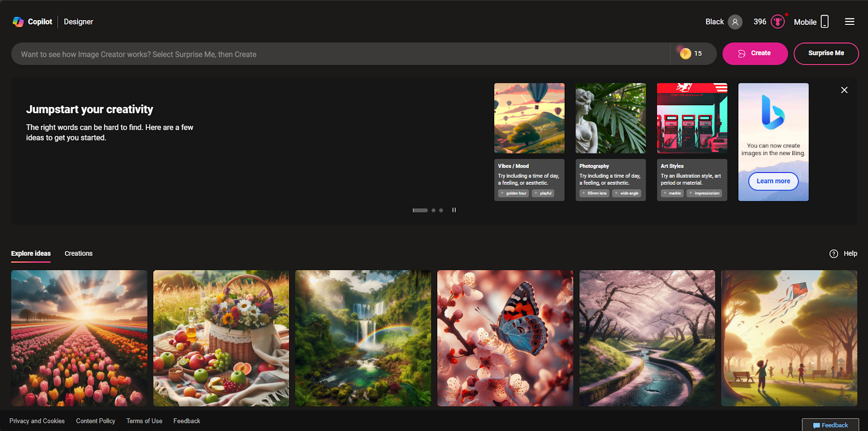
Task: Click Learn more on the Bing card
Action: (773, 181)
